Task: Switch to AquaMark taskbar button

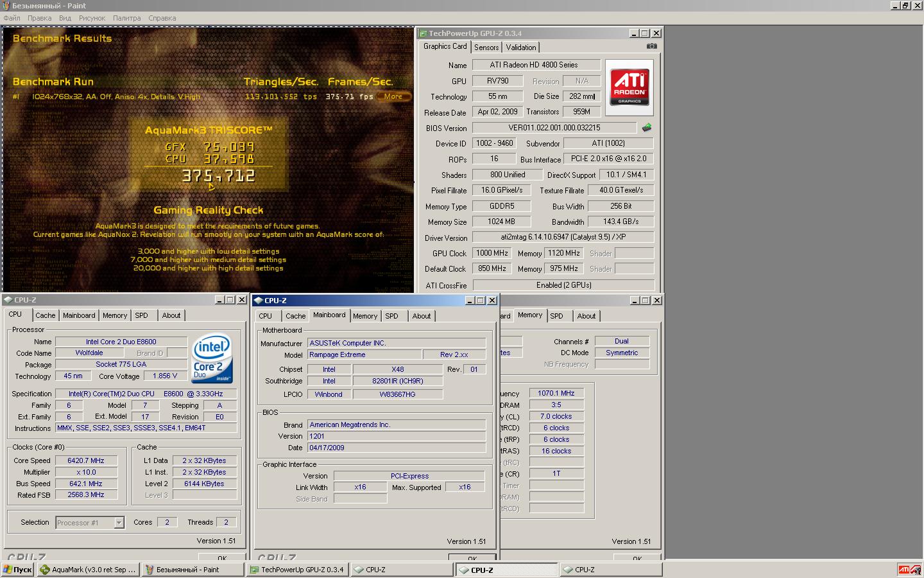Action: pos(88,570)
